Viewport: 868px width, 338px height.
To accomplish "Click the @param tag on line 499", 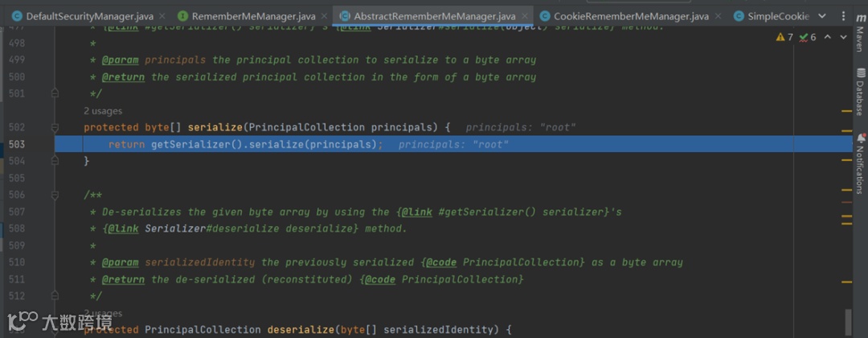I will tap(120, 60).
